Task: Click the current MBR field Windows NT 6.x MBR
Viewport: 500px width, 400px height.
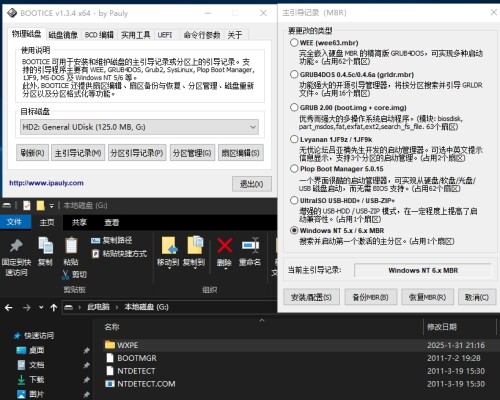Action: click(423, 270)
